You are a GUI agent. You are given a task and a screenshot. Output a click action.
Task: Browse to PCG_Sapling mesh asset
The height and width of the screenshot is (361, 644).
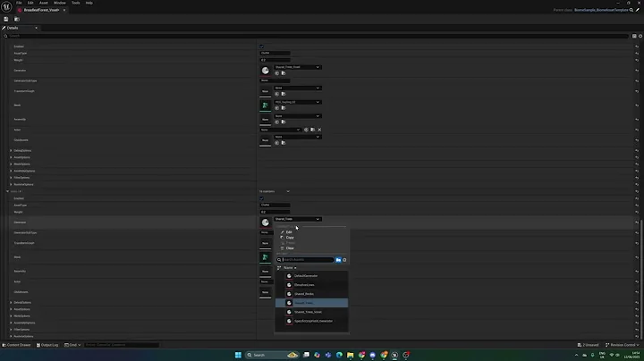[x=284, y=108]
